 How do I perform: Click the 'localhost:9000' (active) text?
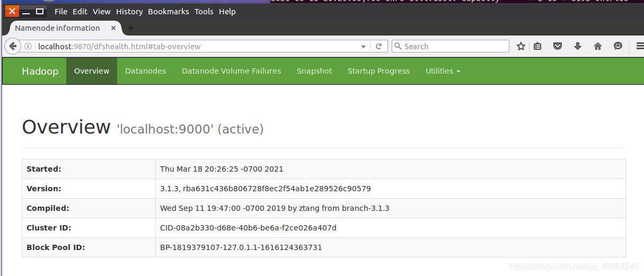pyautogui.click(x=190, y=129)
